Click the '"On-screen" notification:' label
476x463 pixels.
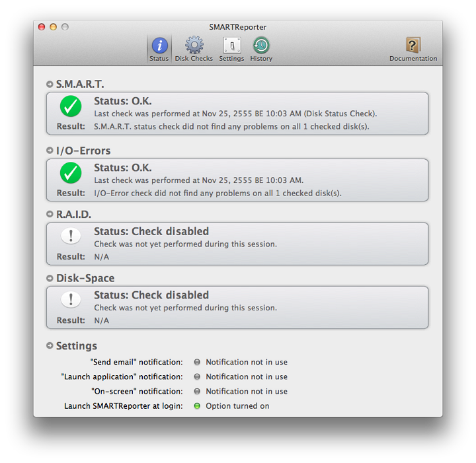click(x=138, y=391)
